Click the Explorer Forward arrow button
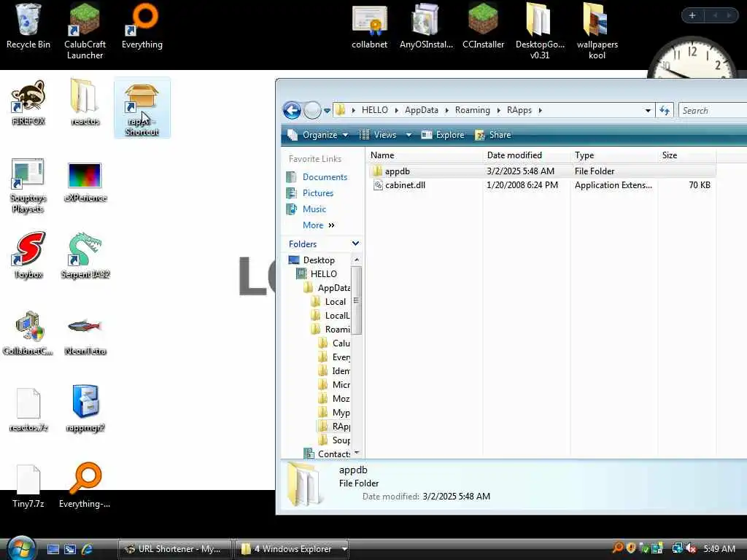 pyautogui.click(x=312, y=111)
